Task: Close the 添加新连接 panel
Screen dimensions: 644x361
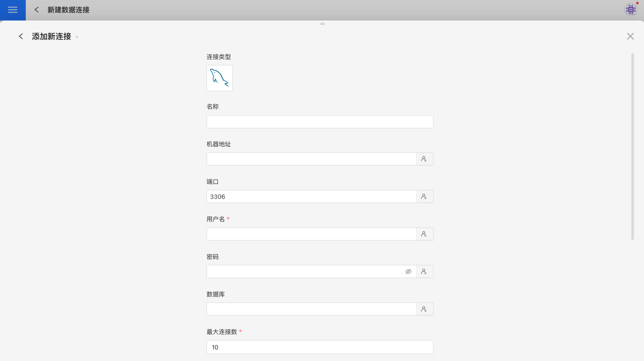Action: point(630,36)
